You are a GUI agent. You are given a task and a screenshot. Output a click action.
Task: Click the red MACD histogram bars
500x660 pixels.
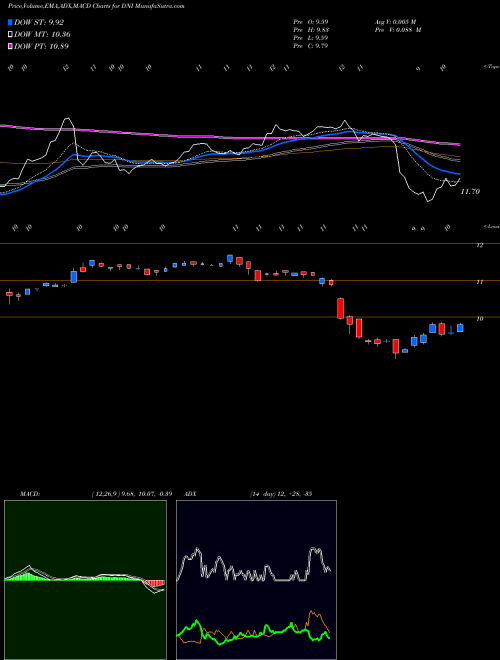point(154,583)
